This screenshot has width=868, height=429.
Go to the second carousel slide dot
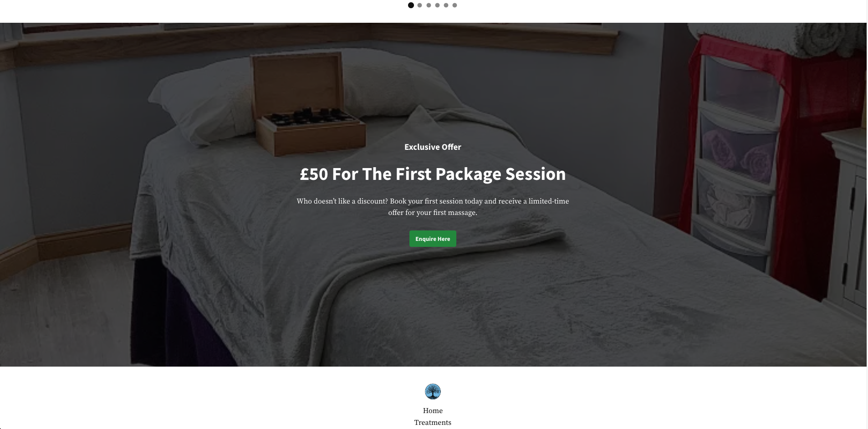pos(420,5)
